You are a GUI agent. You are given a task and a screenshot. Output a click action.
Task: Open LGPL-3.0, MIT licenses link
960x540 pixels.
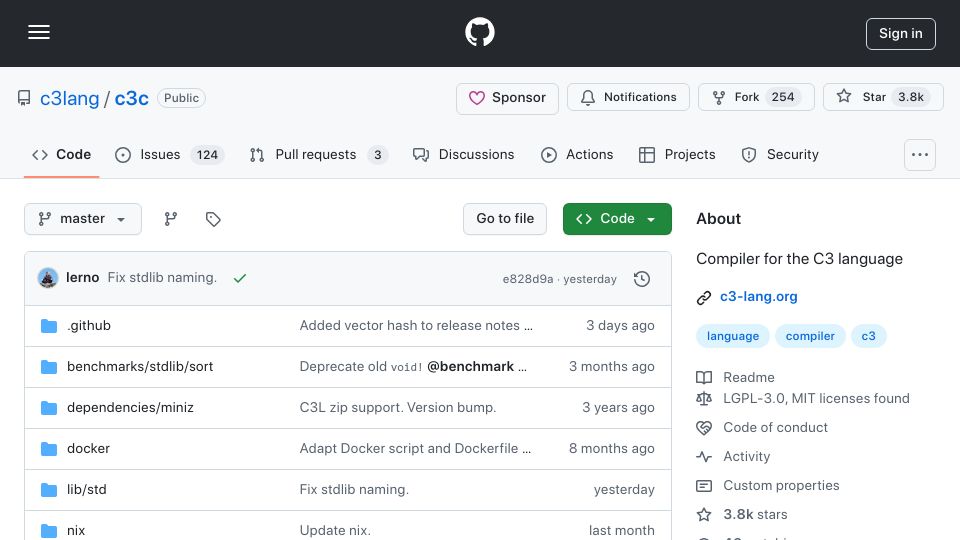tap(816, 399)
